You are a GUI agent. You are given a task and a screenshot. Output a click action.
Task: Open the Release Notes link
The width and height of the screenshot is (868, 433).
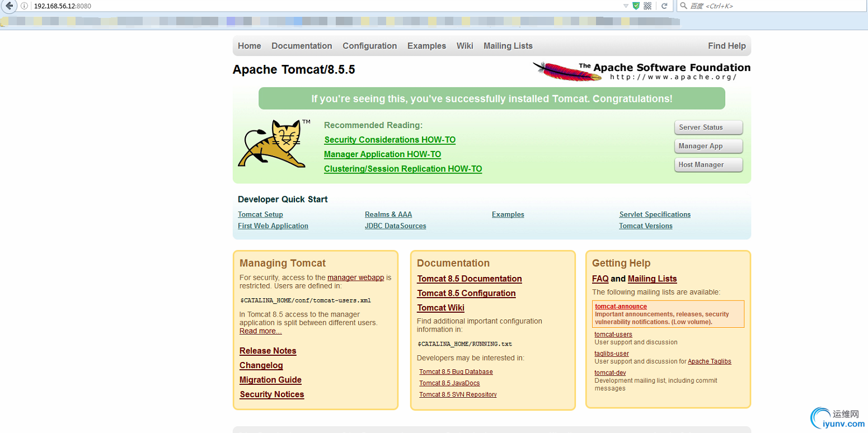[x=268, y=351]
